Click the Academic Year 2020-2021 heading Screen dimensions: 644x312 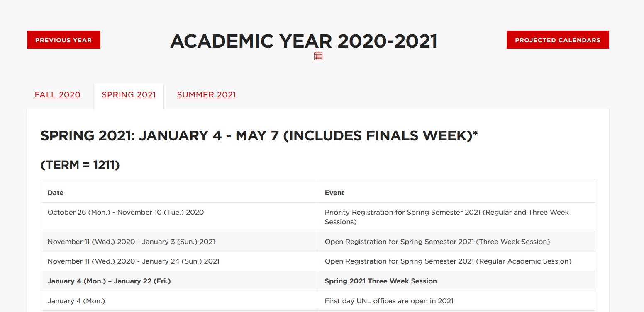tap(303, 41)
